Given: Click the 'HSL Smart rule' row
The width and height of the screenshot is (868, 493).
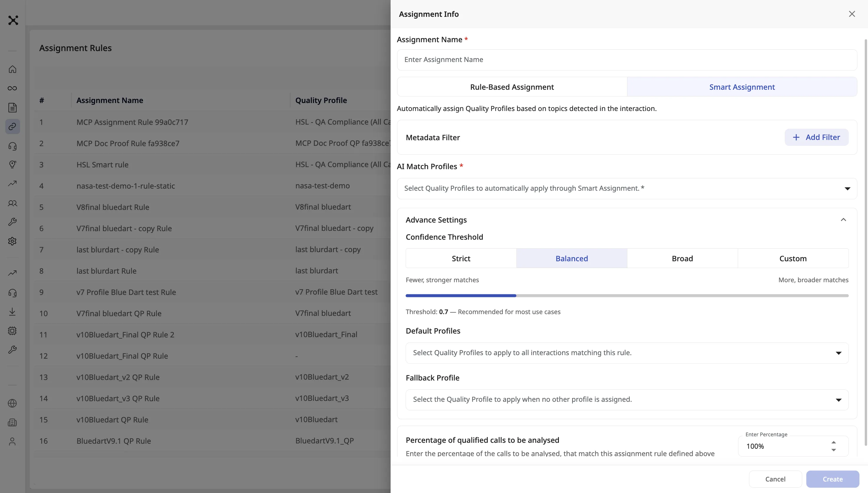Looking at the screenshot, I should 212,164.
